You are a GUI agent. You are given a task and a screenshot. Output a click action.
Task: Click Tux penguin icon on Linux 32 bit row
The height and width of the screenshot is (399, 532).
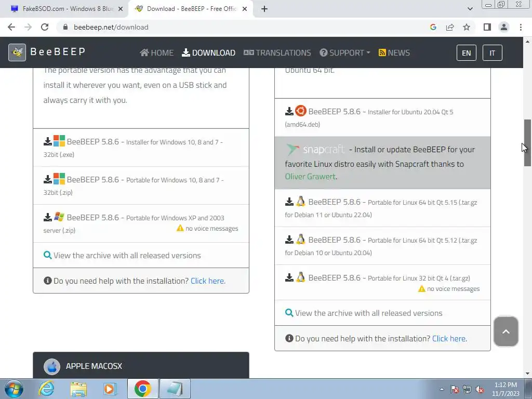click(x=301, y=277)
